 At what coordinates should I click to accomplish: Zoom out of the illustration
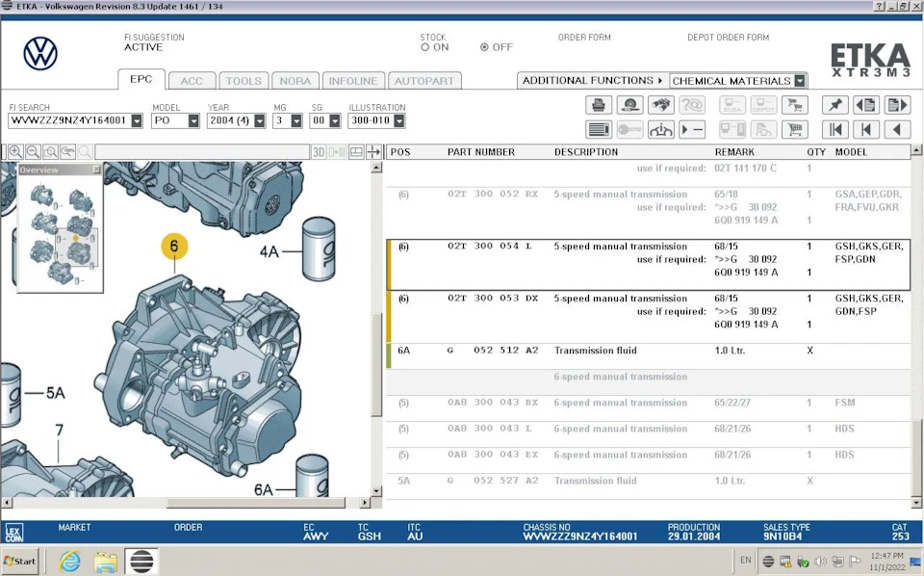pyautogui.click(x=33, y=151)
